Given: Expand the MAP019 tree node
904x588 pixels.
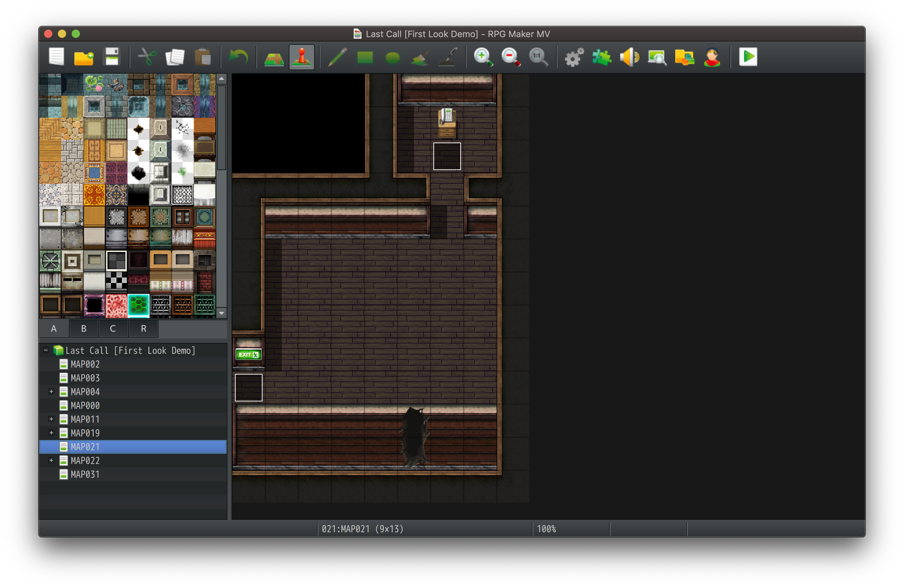Looking at the screenshot, I should point(51,433).
